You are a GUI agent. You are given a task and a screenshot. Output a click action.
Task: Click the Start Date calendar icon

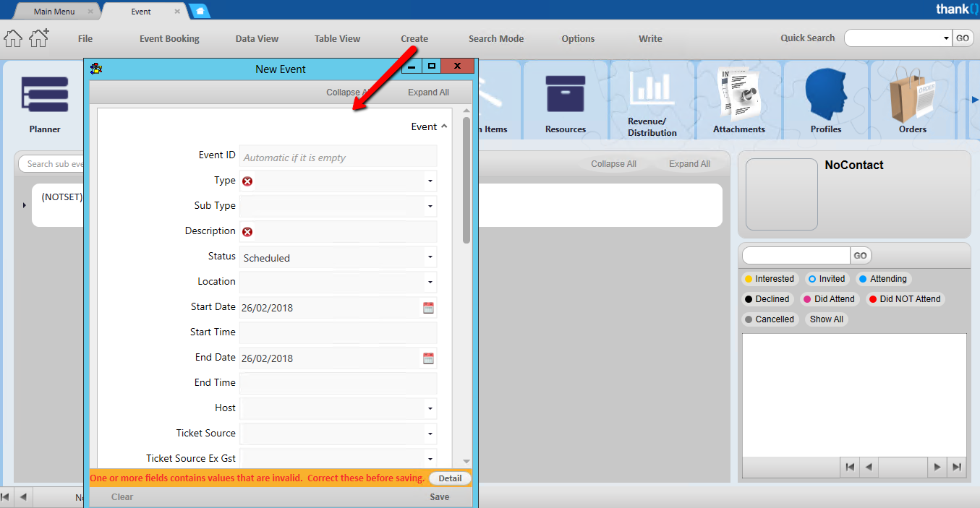click(x=428, y=308)
